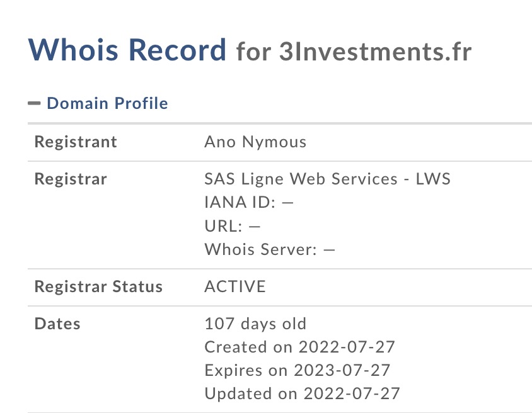
Task: Click the registrar URL line
Action: pyautogui.click(x=233, y=226)
